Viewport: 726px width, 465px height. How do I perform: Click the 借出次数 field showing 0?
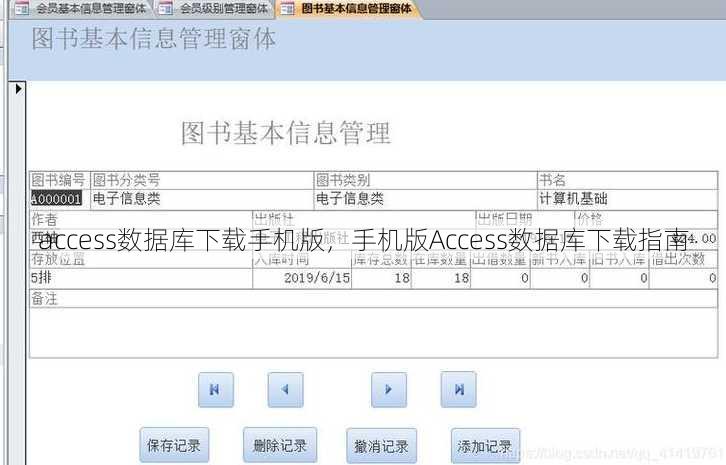683,278
